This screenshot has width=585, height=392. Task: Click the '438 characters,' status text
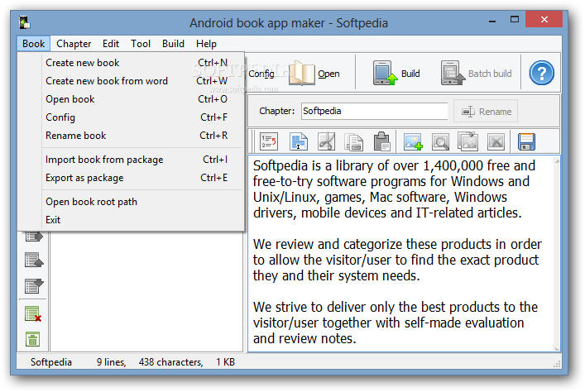171,362
